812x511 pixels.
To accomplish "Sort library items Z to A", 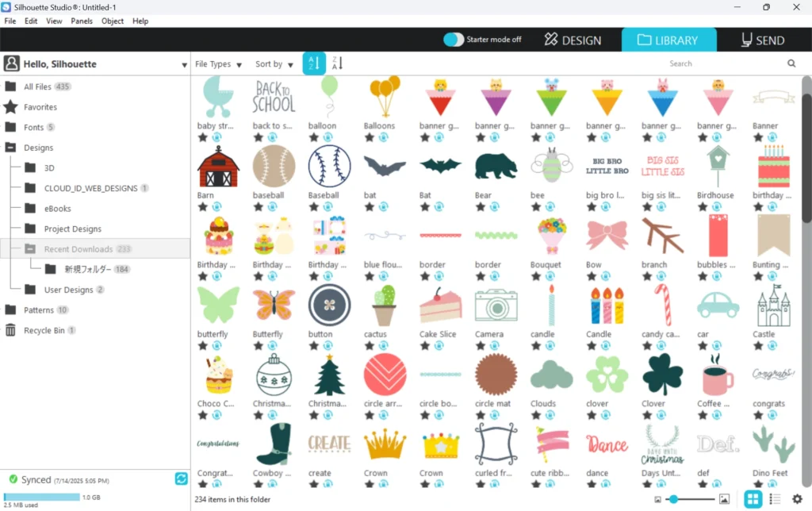I will click(x=337, y=63).
